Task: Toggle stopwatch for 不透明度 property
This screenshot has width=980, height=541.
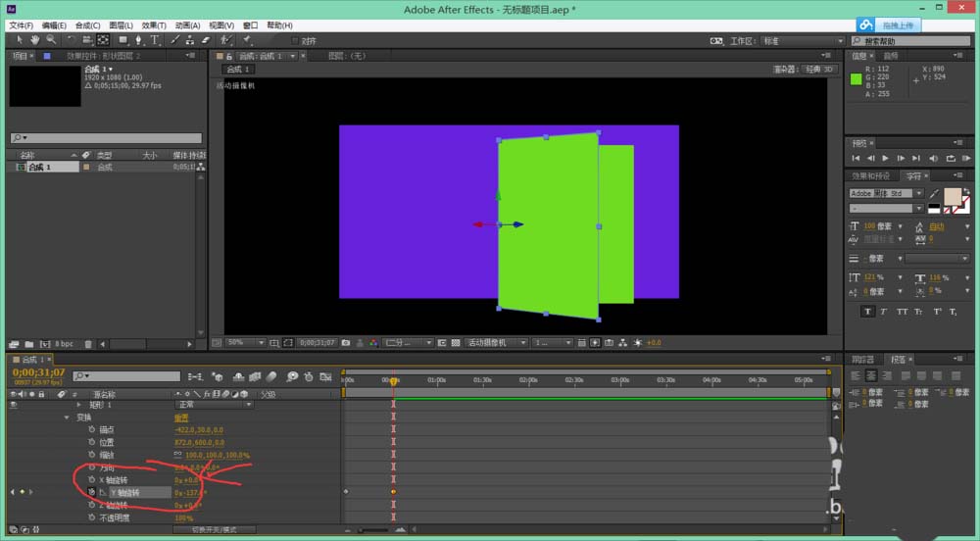Action: point(92,517)
